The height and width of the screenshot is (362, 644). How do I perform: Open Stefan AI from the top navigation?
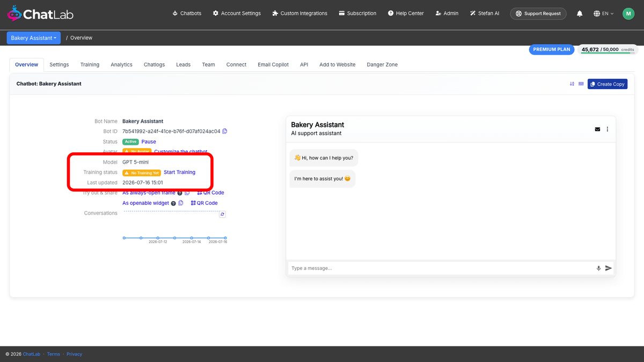coord(485,13)
